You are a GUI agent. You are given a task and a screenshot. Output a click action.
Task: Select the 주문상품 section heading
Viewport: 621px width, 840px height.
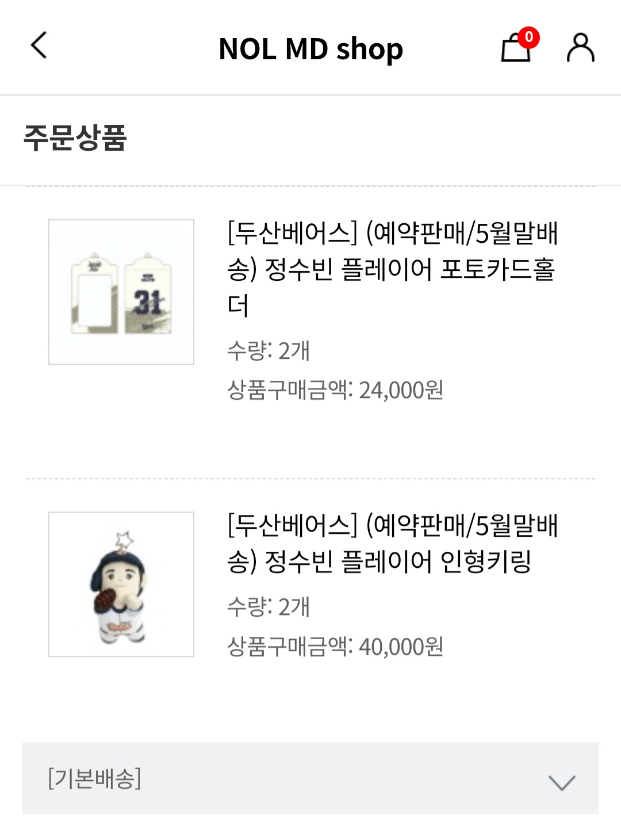pyautogui.click(x=75, y=138)
